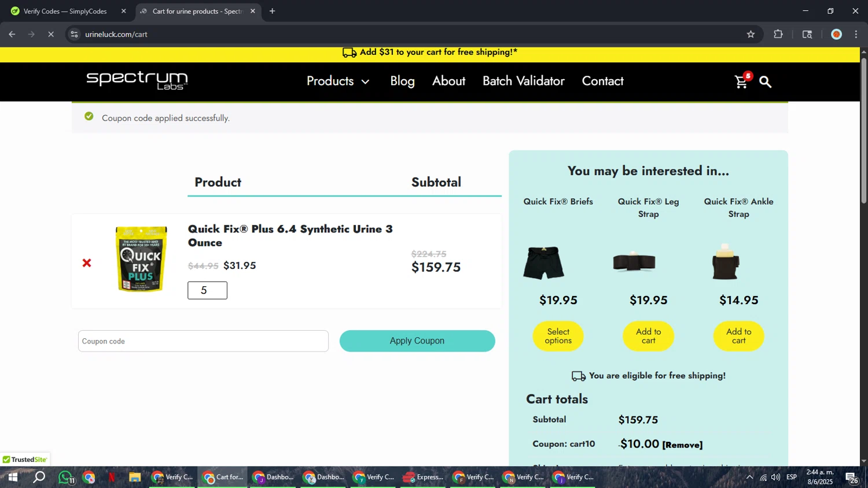
Task: Remove the cart10 coupon
Action: coord(682,445)
